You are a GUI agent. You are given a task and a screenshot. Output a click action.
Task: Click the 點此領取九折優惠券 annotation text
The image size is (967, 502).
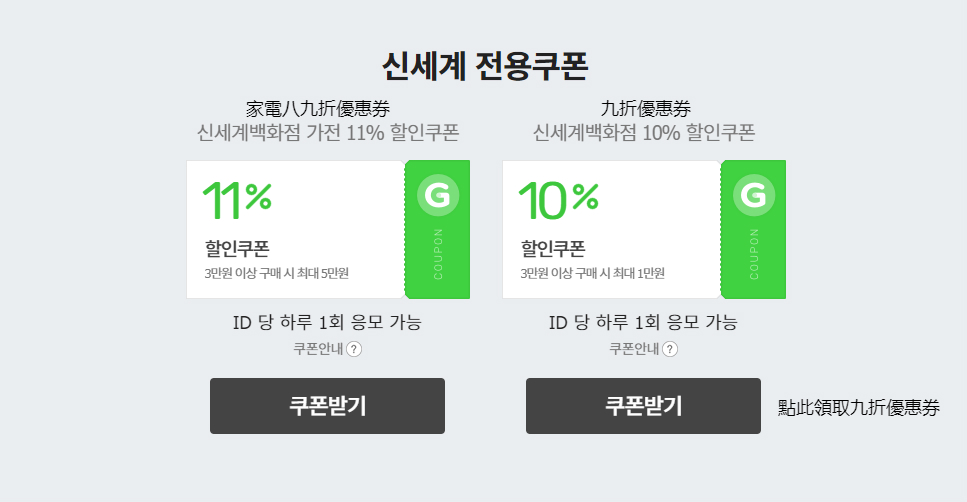click(859, 408)
